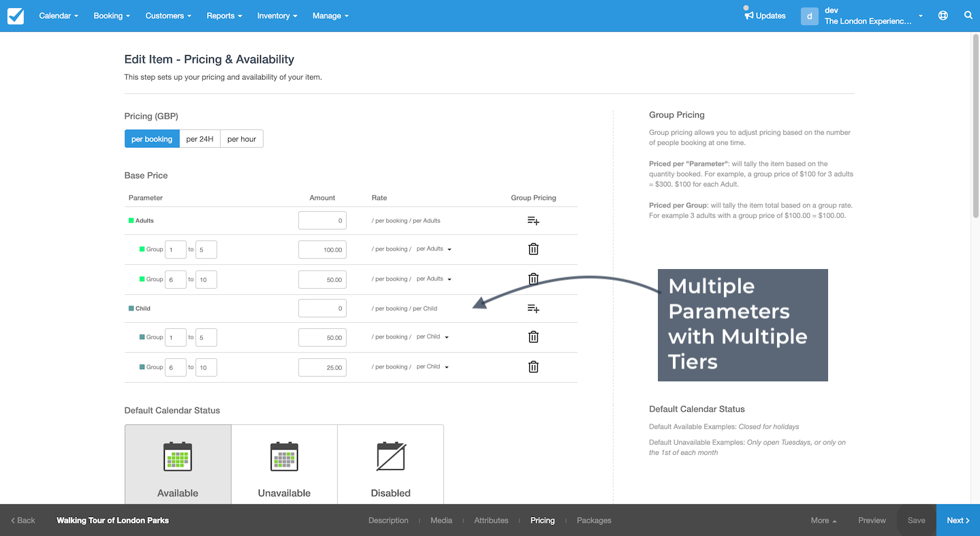Click the Checkfront checkmark logo
This screenshot has width=980, height=536.
(15, 16)
